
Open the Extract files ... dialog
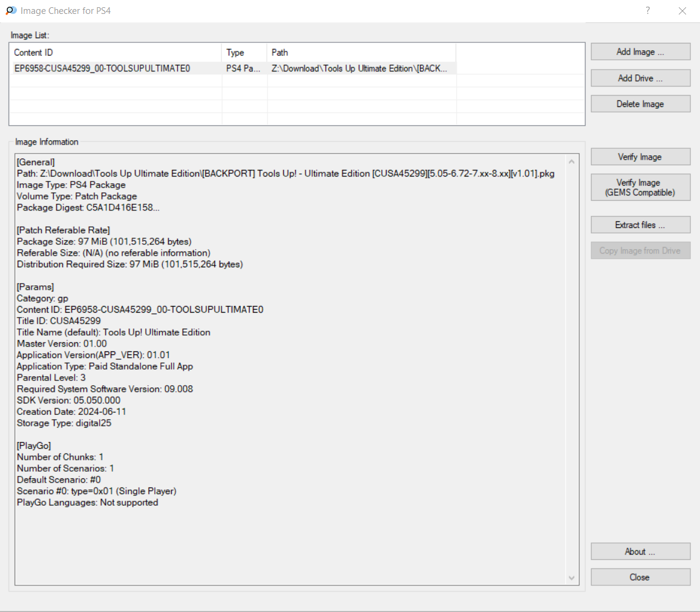[640, 225]
